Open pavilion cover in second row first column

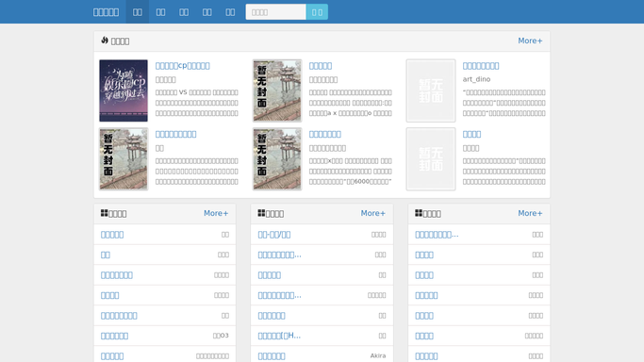(x=124, y=158)
